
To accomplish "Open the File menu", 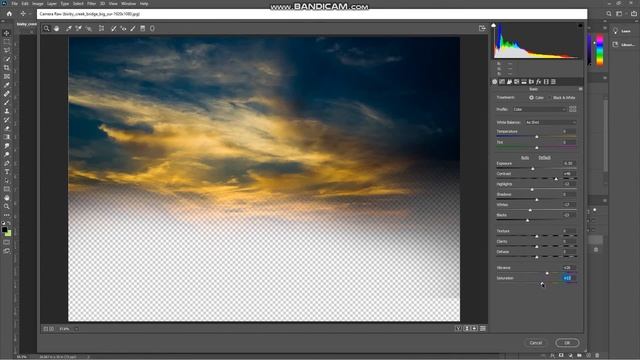I will click(x=15, y=4).
